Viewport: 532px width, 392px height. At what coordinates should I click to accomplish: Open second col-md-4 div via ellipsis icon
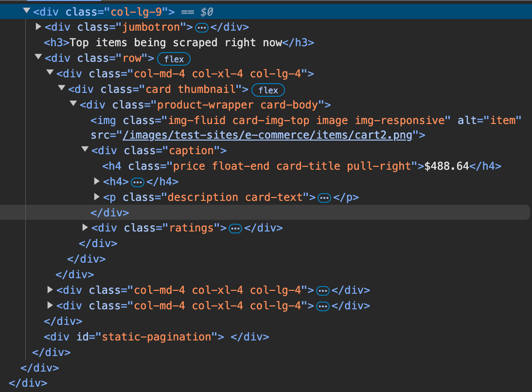322,290
